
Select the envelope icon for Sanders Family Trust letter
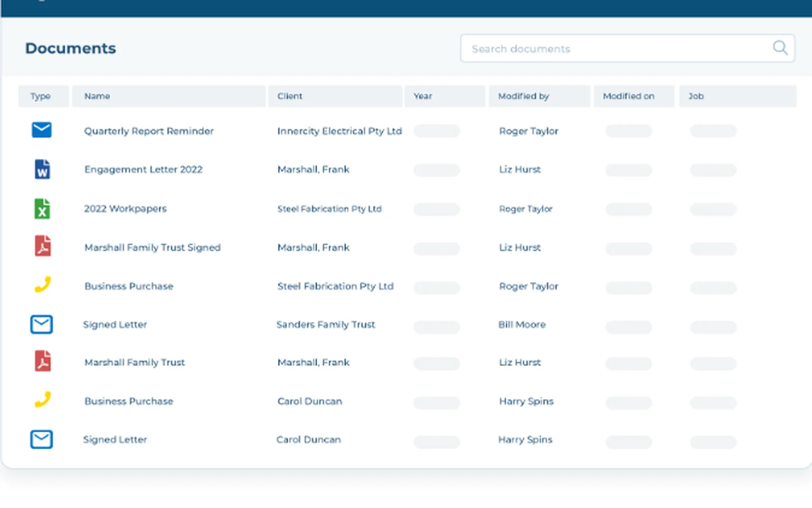pyautogui.click(x=42, y=324)
